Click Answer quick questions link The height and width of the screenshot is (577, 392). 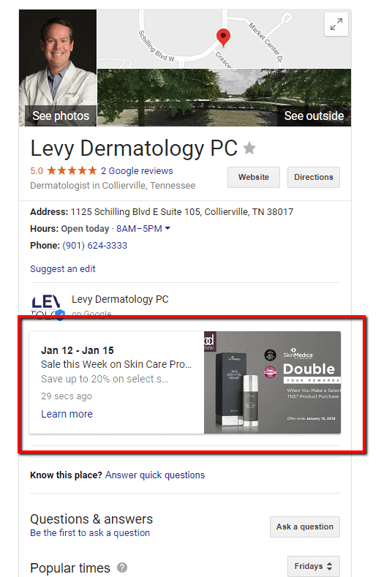155,475
